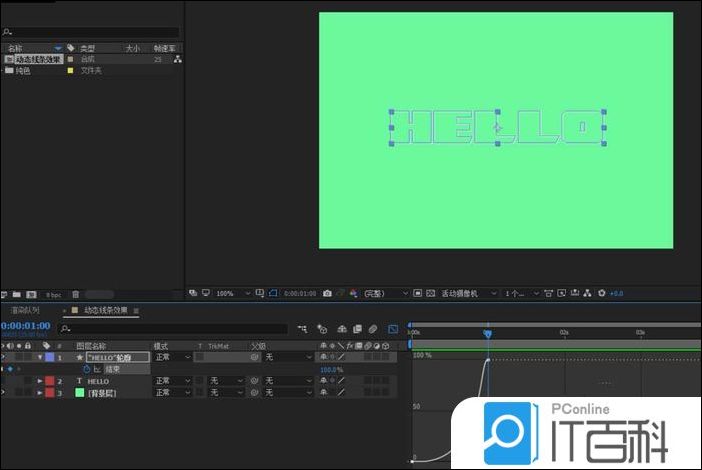Select the 动态线条效果 timeline tab

pyautogui.click(x=106, y=310)
